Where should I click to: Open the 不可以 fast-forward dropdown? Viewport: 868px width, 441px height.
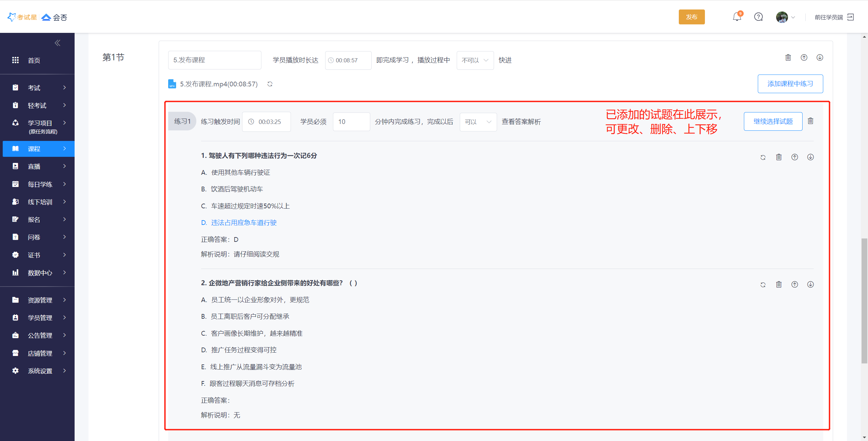(x=475, y=60)
